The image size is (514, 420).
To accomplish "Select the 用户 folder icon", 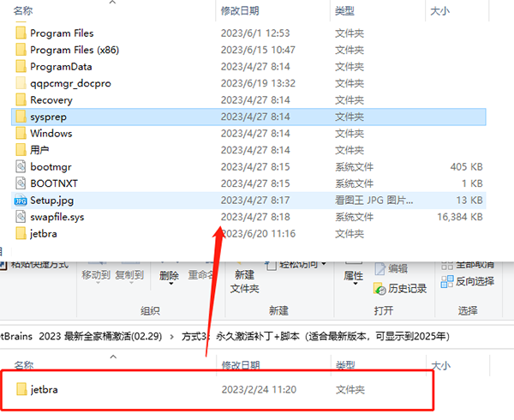I will coord(21,150).
